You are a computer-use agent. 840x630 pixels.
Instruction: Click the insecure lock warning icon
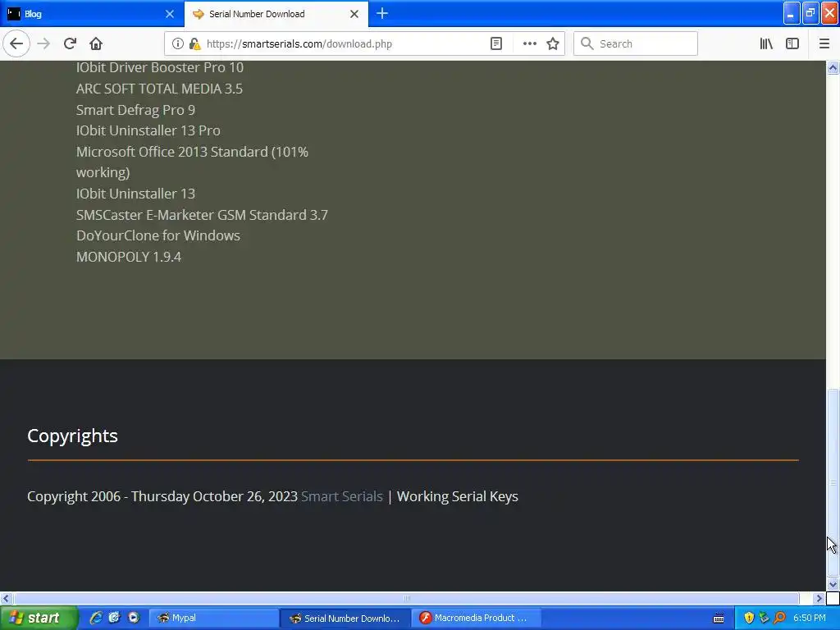(x=194, y=44)
